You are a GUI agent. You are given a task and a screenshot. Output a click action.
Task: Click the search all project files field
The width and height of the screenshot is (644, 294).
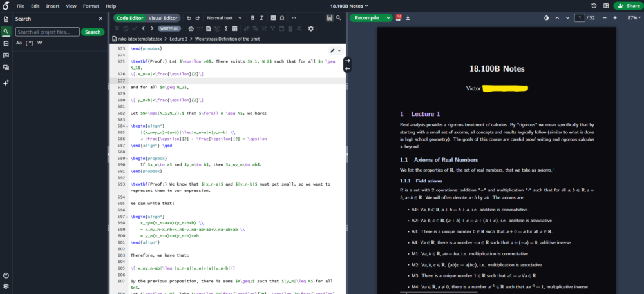tap(47, 32)
